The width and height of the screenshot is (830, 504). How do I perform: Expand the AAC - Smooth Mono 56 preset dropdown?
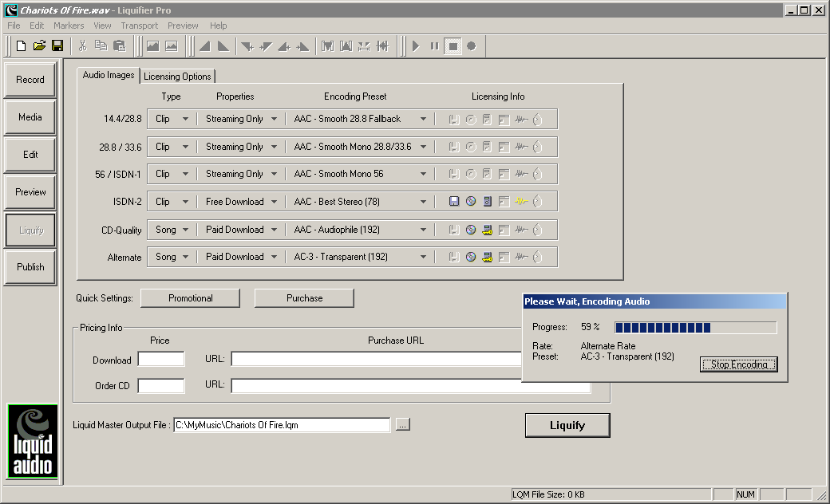coord(423,174)
